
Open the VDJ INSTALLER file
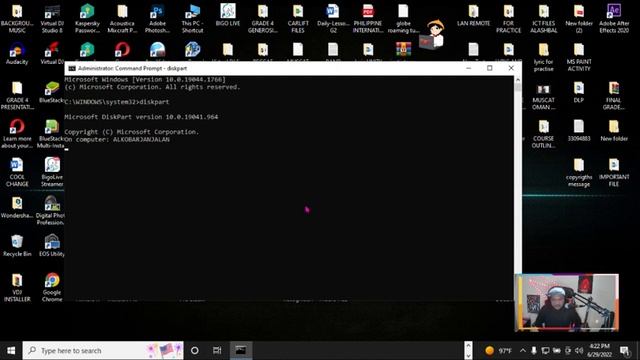[x=17, y=287]
